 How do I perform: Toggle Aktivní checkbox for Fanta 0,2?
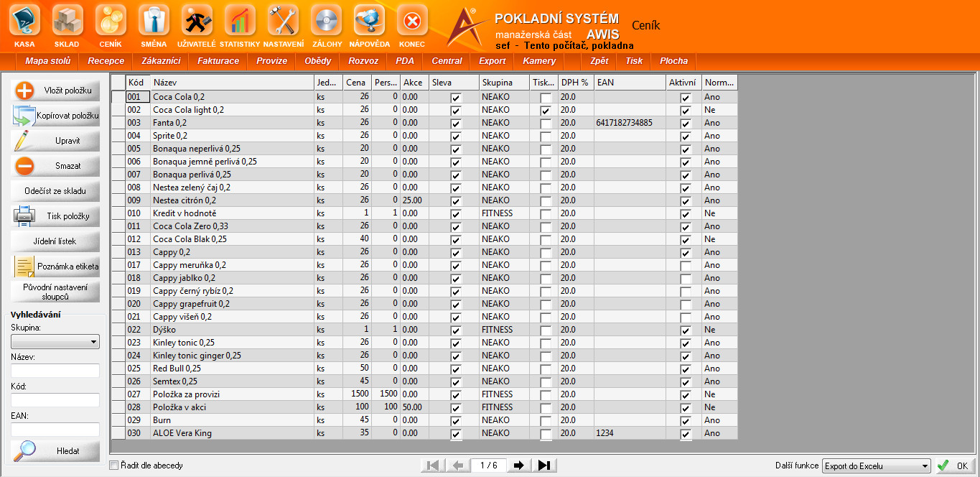(686, 124)
